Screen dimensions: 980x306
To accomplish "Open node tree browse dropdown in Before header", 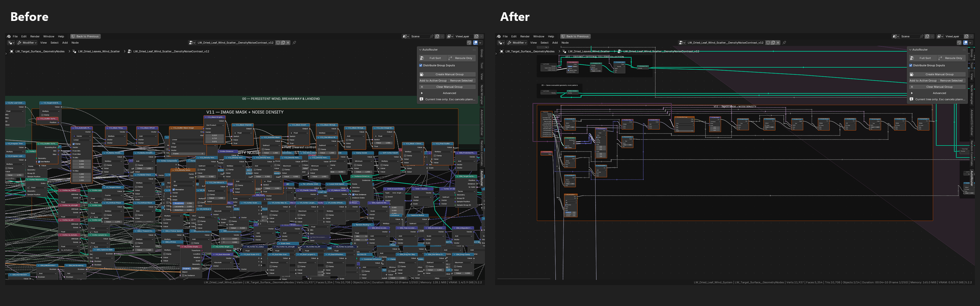I will 192,43.
